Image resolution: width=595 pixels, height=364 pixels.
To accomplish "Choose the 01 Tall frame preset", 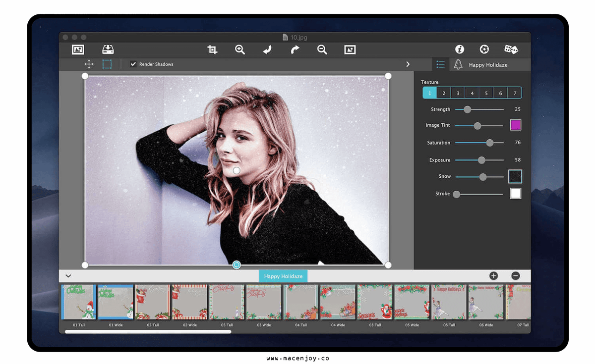I will [79, 302].
